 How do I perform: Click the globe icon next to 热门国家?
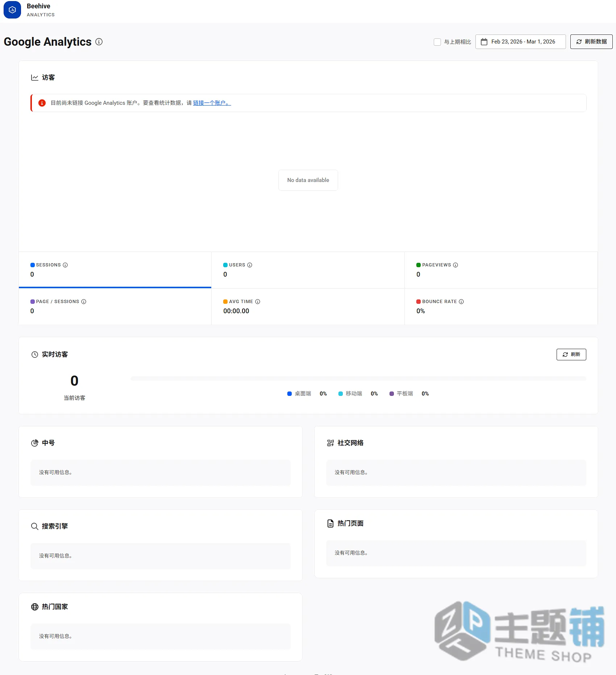click(x=35, y=607)
